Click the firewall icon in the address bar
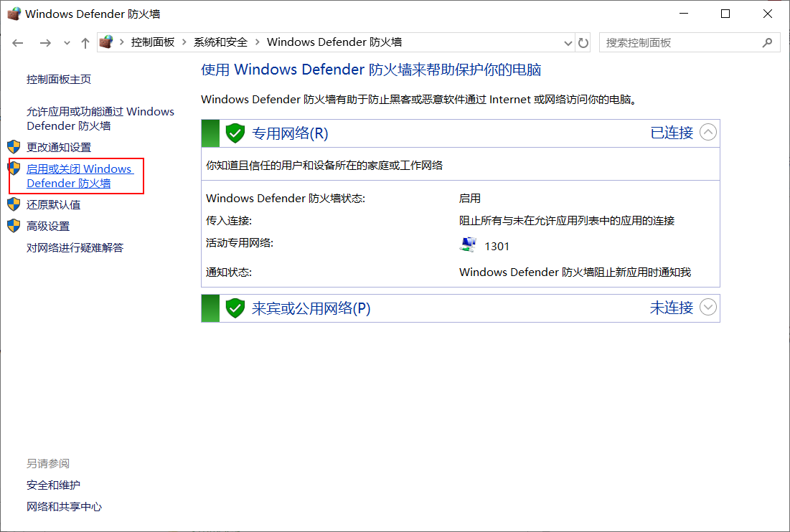 (x=105, y=42)
